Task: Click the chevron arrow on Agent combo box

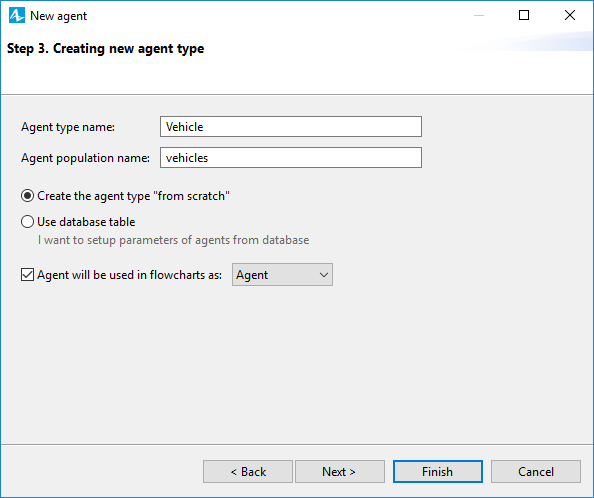Action: [x=324, y=275]
